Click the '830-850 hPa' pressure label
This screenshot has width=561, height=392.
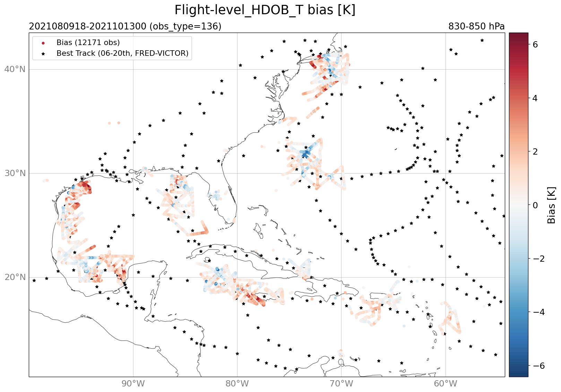pos(476,26)
